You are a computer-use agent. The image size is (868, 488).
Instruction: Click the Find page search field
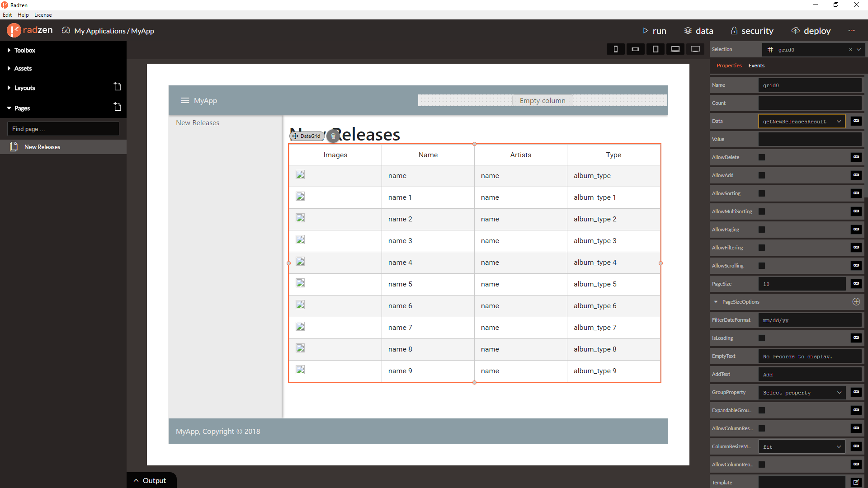63,129
